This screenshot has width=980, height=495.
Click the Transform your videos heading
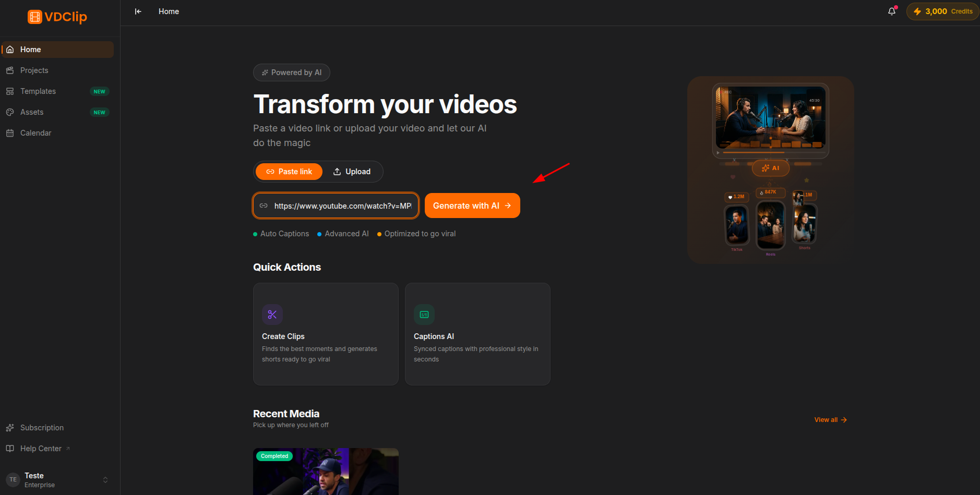[385, 104]
